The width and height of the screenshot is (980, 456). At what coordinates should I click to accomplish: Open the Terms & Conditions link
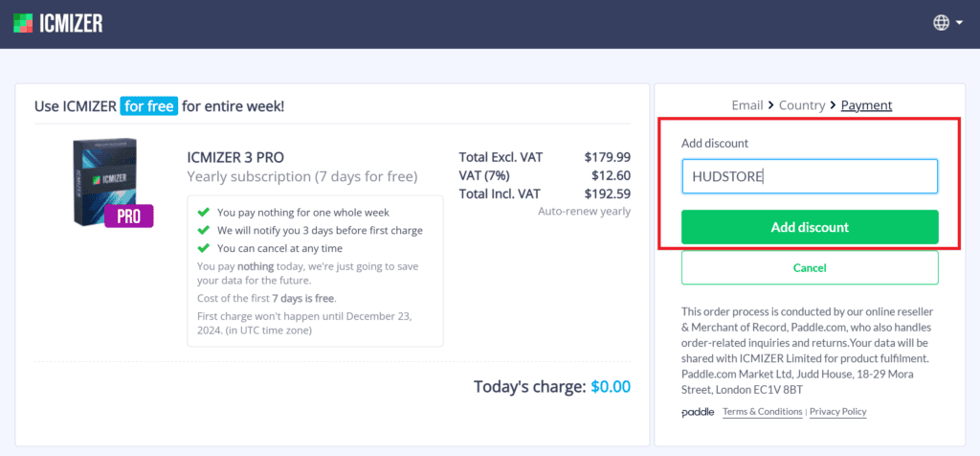coord(762,412)
